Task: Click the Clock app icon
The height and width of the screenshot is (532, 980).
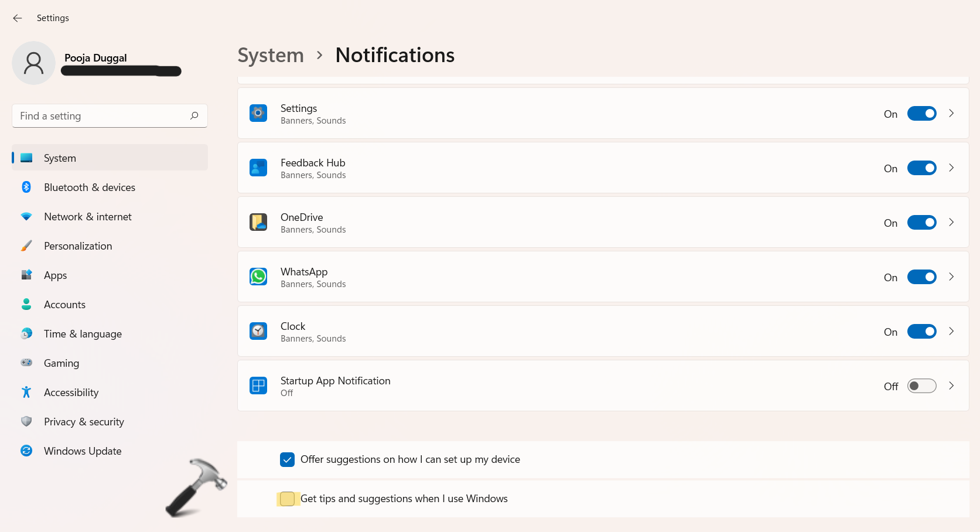Action: tap(258, 331)
